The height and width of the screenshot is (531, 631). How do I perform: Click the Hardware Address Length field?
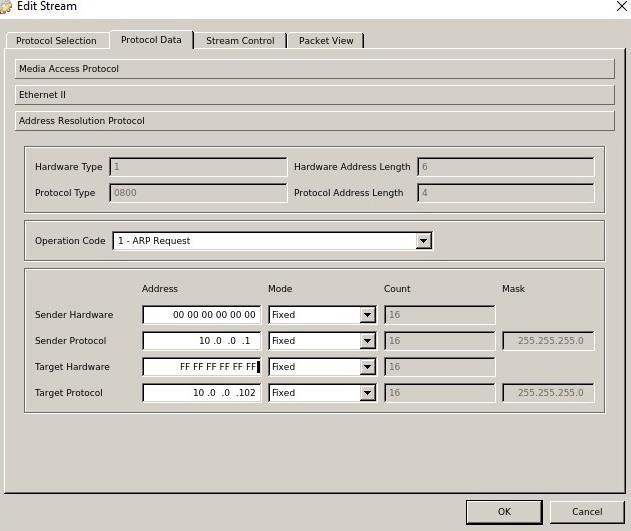(506, 167)
